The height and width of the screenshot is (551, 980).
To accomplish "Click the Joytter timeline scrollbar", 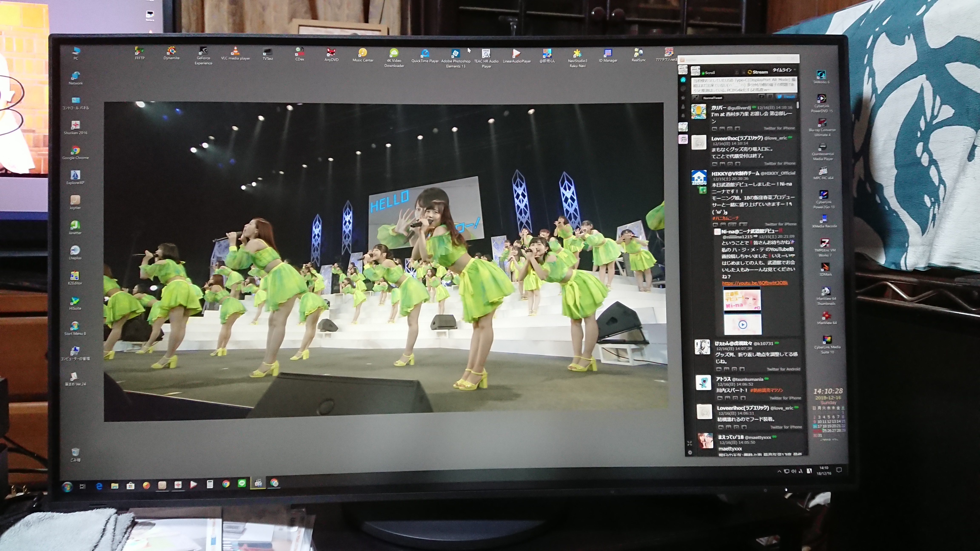I will [x=797, y=105].
